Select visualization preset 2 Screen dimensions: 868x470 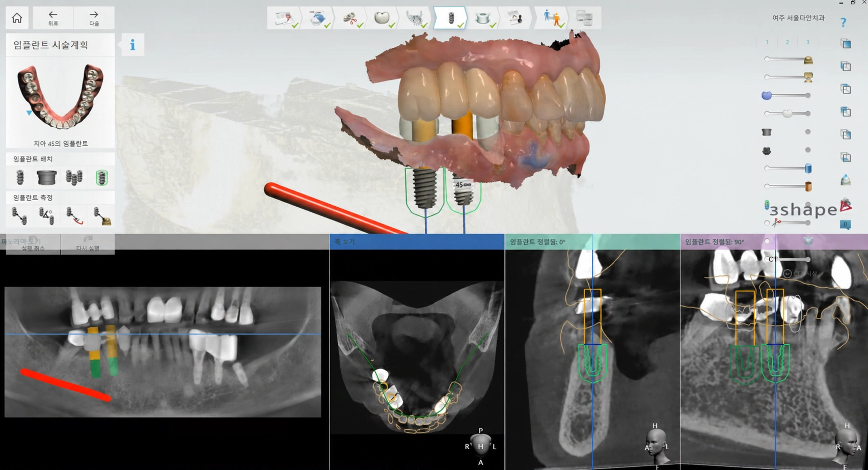(788, 42)
